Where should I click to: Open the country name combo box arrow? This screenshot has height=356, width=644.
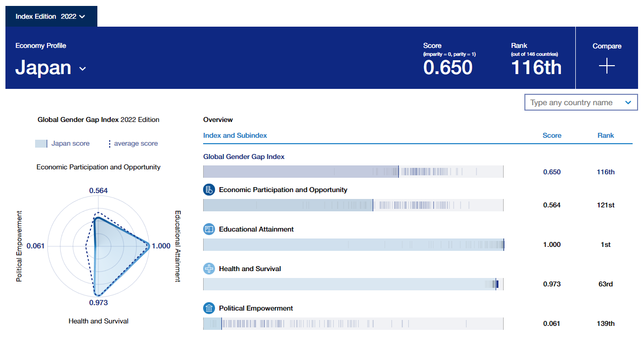point(628,103)
